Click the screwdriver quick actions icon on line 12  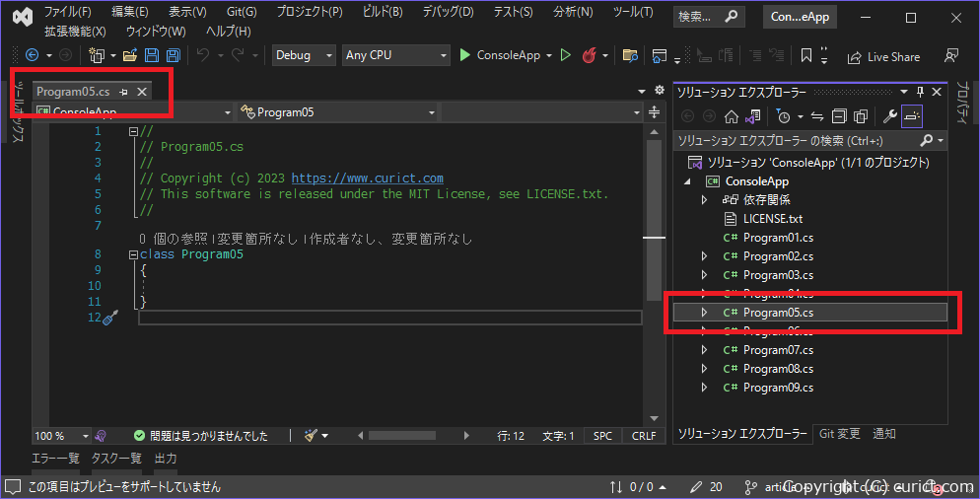click(x=110, y=318)
